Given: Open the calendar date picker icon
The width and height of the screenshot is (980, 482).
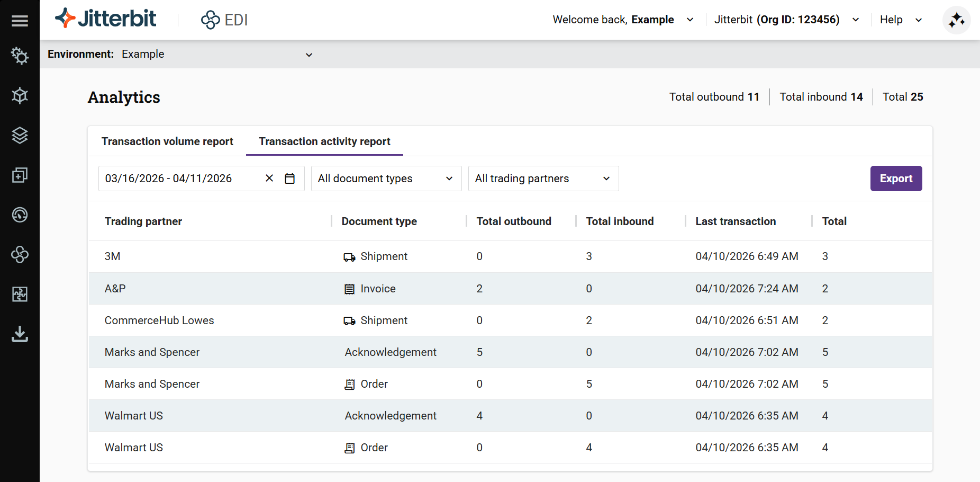Looking at the screenshot, I should [x=289, y=178].
